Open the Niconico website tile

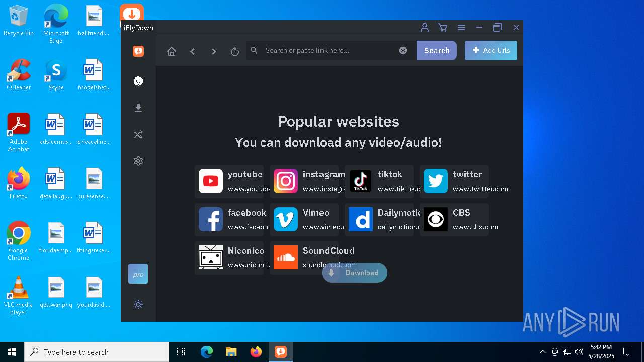pos(229,257)
